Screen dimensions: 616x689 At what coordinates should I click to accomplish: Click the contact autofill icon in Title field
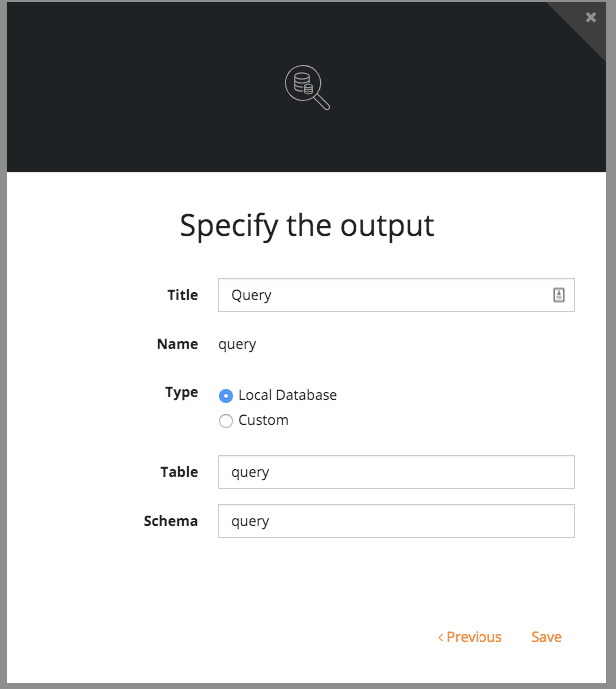558,295
